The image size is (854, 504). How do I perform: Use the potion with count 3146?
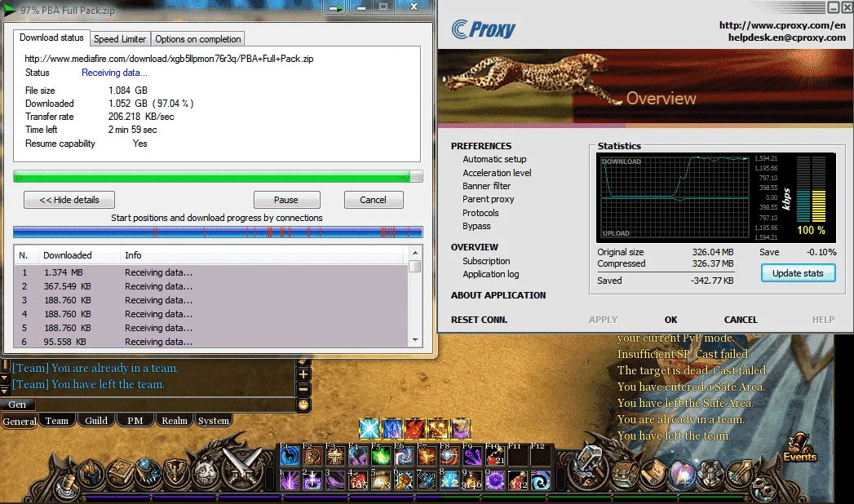point(472,480)
